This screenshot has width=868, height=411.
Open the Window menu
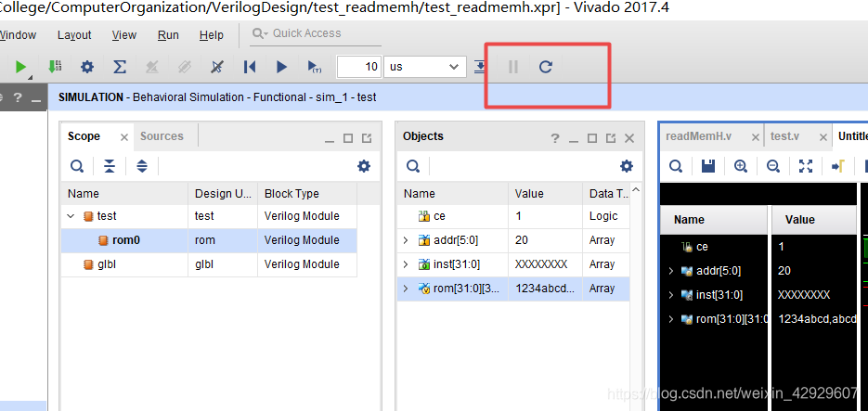point(18,35)
